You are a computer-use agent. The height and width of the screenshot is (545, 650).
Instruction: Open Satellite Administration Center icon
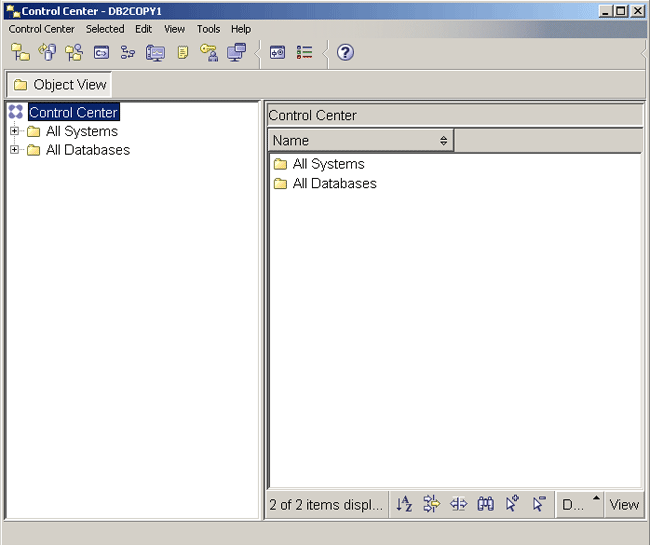[x=74, y=53]
